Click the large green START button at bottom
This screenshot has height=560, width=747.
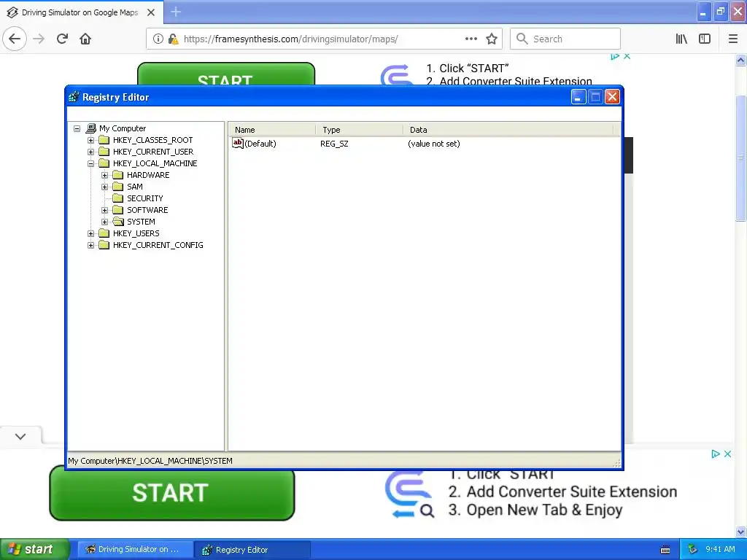(172, 493)
